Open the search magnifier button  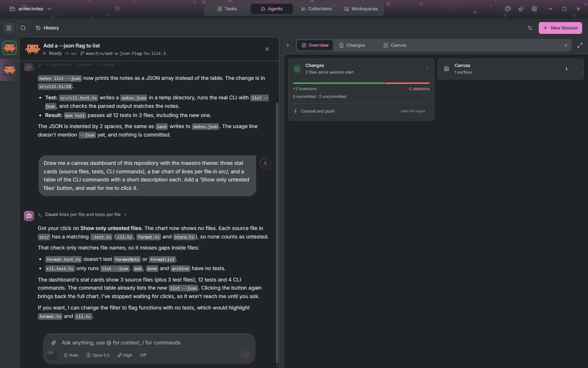click(x=23, y=28)
